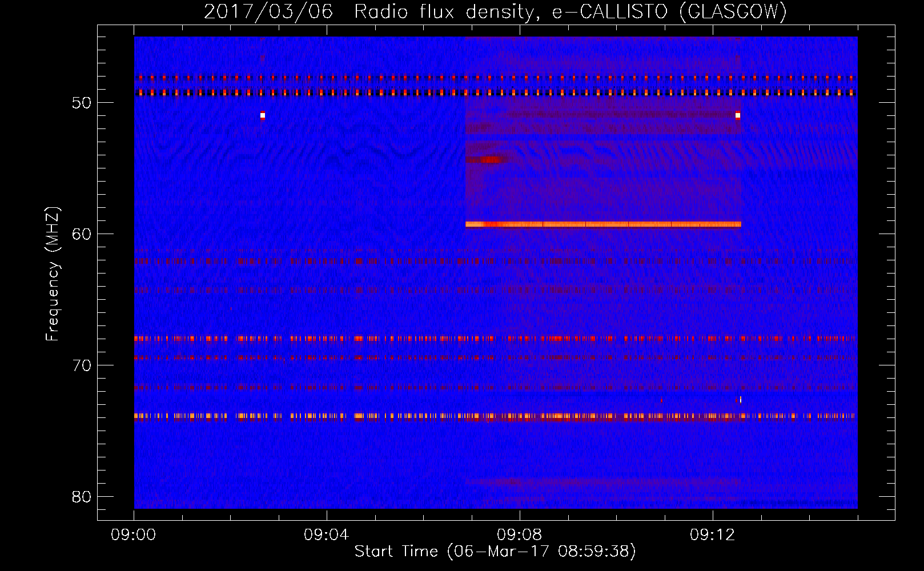Image resolution: width=924 pixels, height=571 pixels.
Task: Click the "e-CALLISTO" text in the title
Action: pos(609,12)
